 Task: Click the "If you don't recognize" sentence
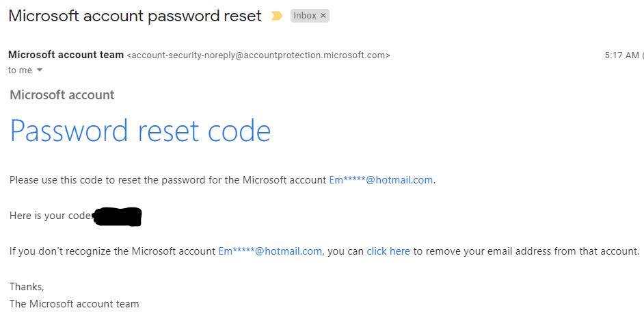click(113, 251)
